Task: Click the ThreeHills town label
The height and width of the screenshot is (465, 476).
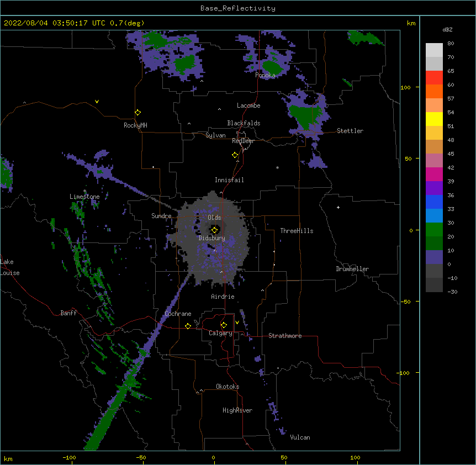Action: click(x=297, y=231)
